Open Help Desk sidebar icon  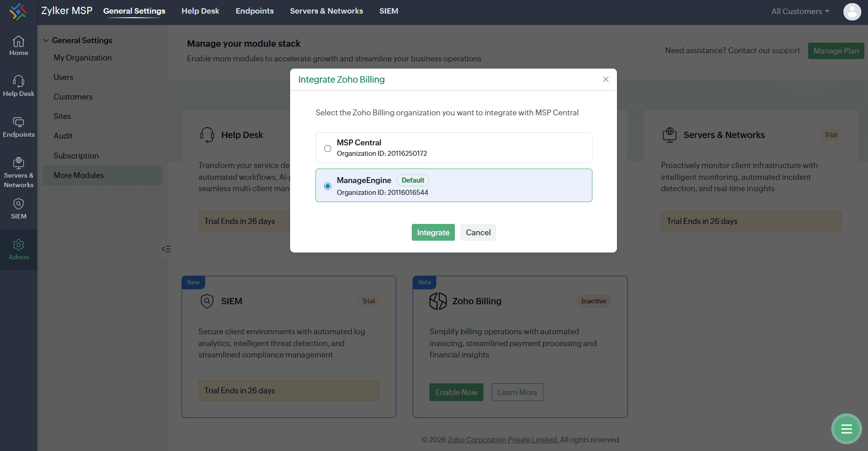pyautogui.click(x=19, y=86)
